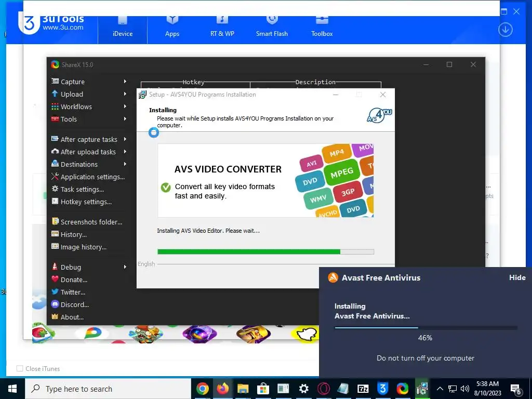Show hidden system tray icons
Image resolution: width=532 pixels, height=399 pixels.
440,389
